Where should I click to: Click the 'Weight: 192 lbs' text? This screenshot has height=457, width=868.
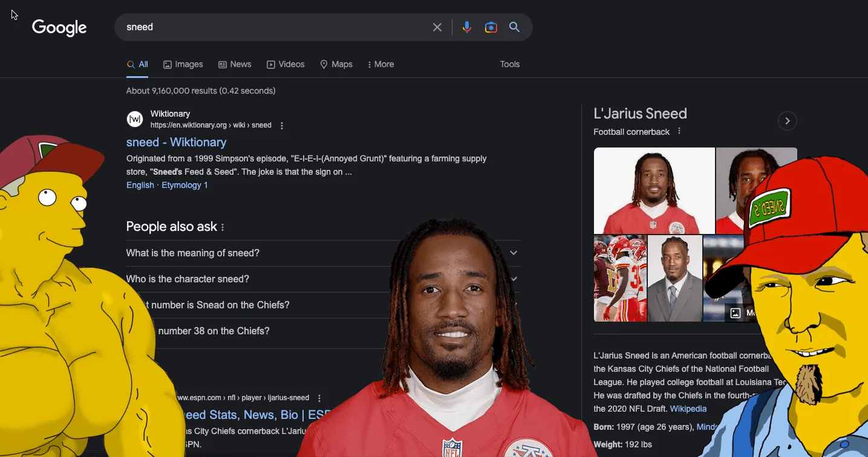(x=622, y=444)
